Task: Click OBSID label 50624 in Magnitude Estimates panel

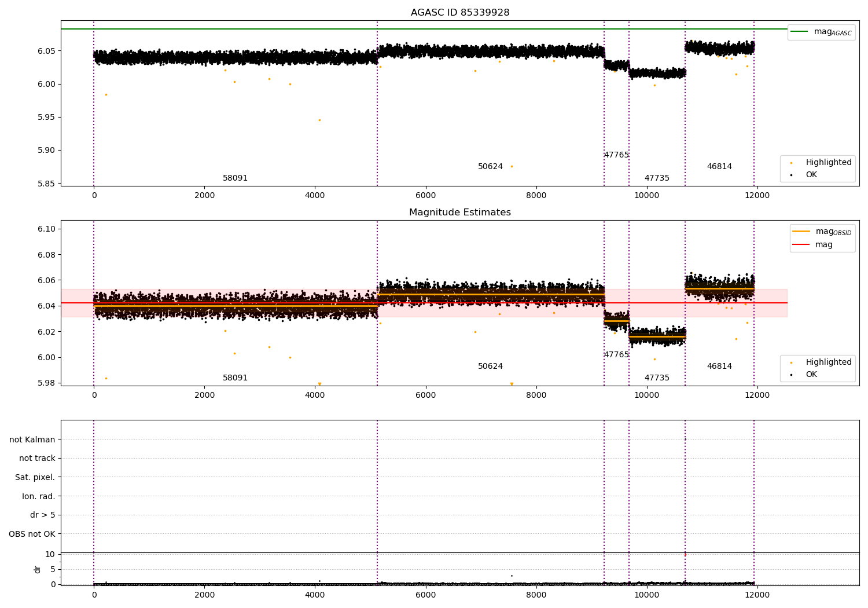Action: click(490, 366)
